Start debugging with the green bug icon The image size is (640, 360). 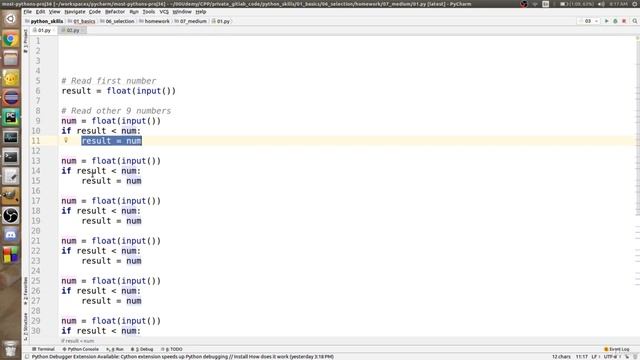pyautogui.click(x=615, y=21)
